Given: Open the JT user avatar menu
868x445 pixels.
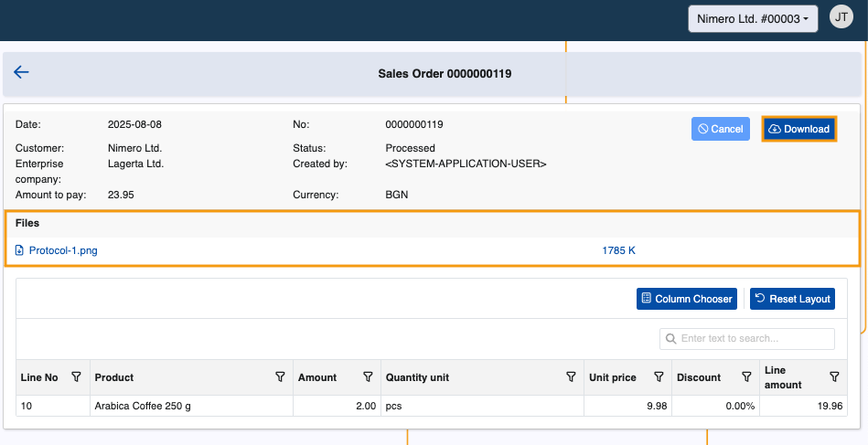Looking at the screenshot, I should click(x=841, y=17).
